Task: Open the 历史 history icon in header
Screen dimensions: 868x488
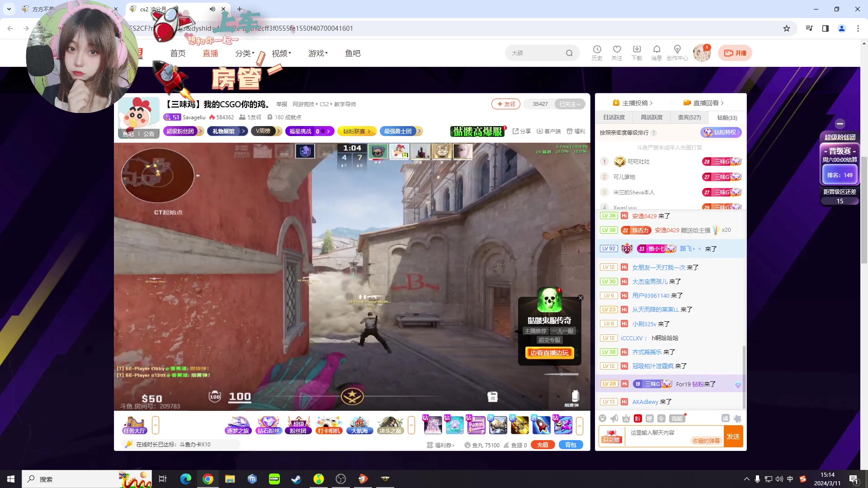Action: coord(597,52)
